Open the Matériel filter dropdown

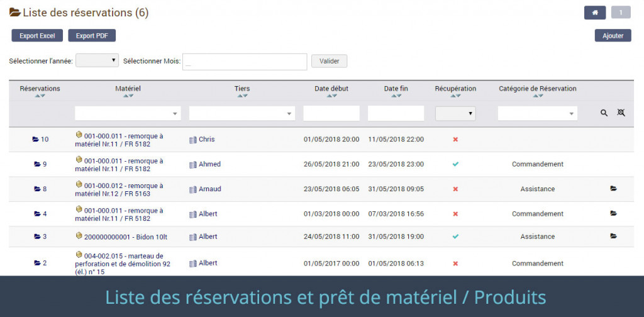pyautogui.click(x=128, y=113)
